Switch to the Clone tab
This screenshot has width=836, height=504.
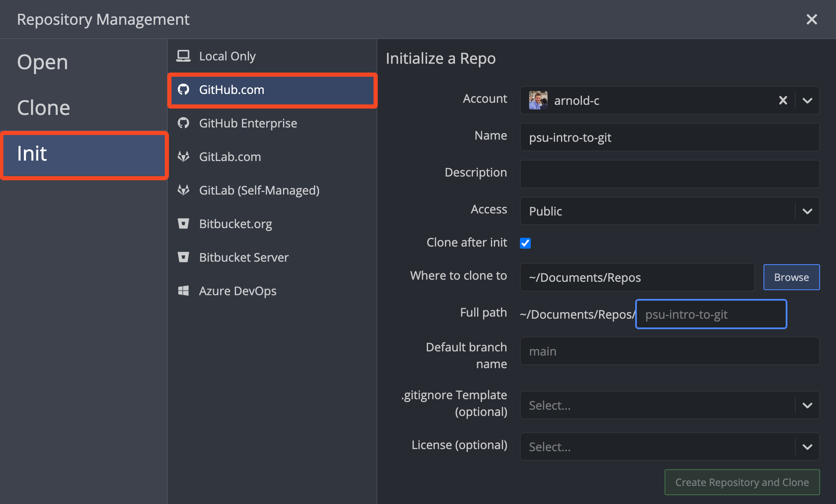tap(44, 108)
